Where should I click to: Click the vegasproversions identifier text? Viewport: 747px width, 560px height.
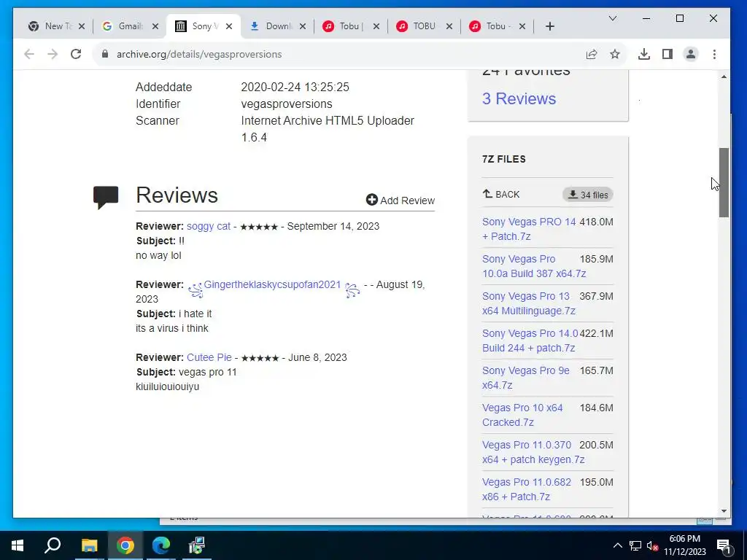click(x=287, y=104)
